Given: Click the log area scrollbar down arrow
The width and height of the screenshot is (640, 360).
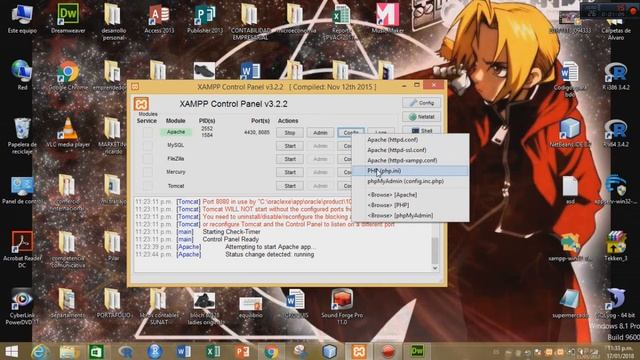Looking at the screenshot, I should [435, 268].
